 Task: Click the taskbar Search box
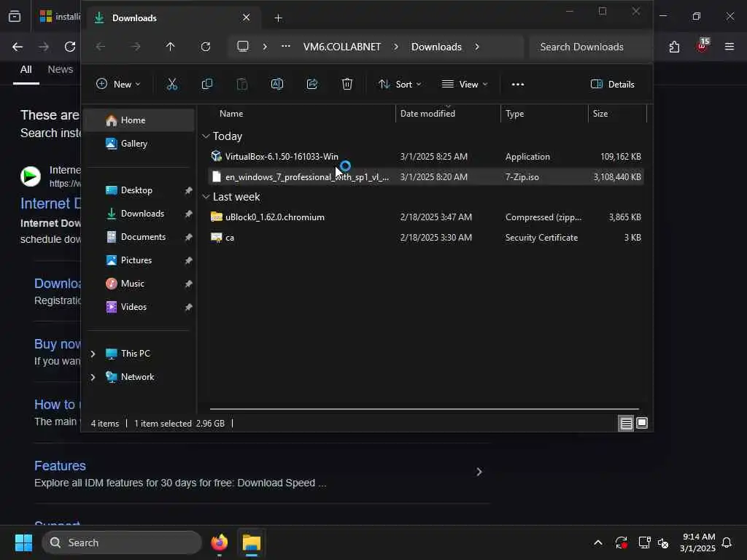(122, 542)
